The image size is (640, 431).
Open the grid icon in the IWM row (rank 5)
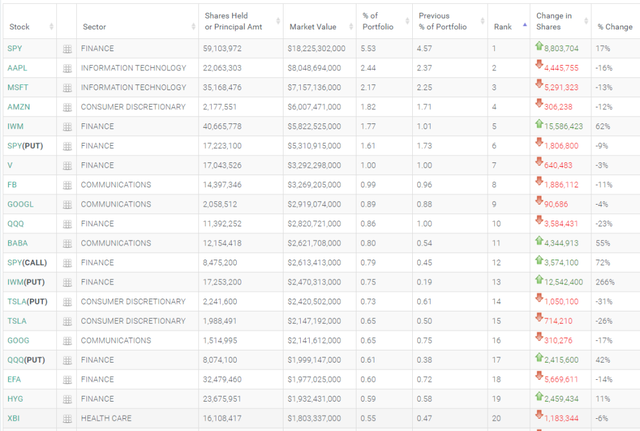[67, 127]
